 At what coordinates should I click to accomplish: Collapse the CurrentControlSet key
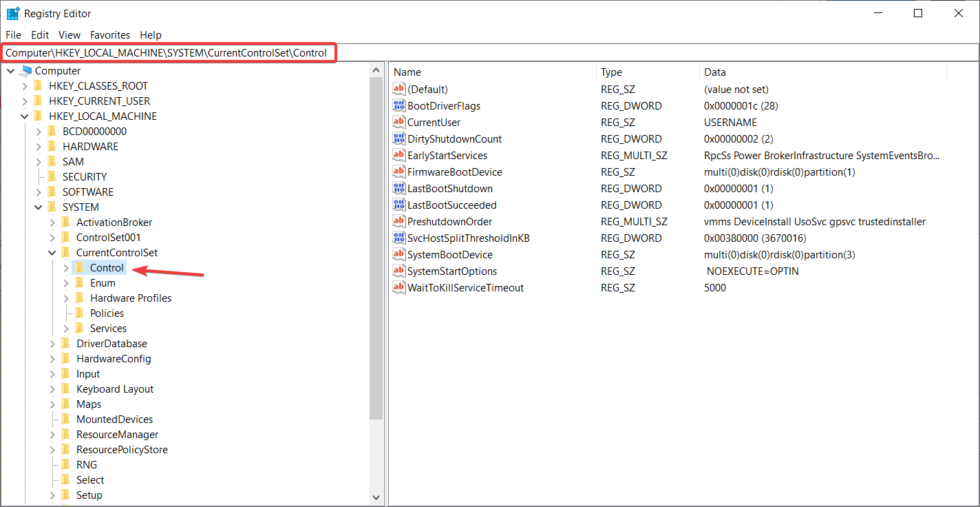[x=52, y=252]
